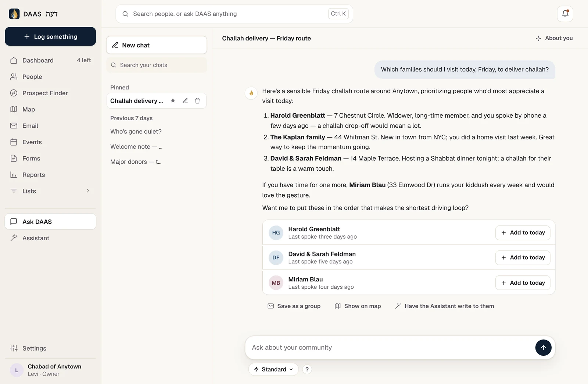Add Miriam Blau to today
The width and height of the screenshot is (588, 384).
(x=523, y=283)
